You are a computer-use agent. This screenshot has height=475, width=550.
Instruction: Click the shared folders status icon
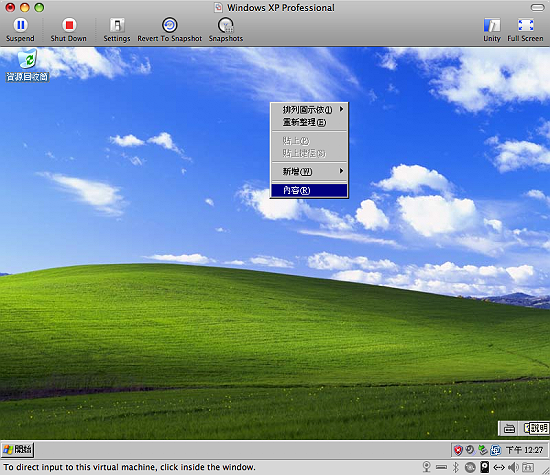pyautogui.click(x=528, y=467)
